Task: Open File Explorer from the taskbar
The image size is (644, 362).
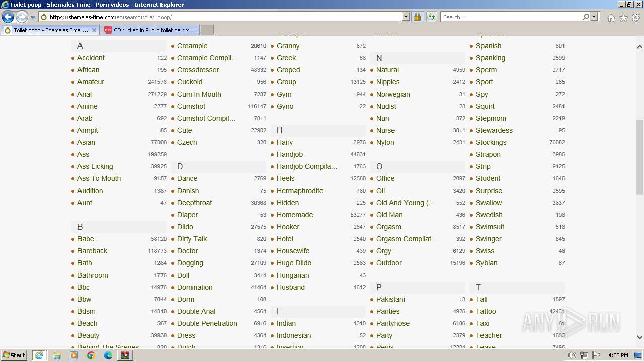Action: 57,355
